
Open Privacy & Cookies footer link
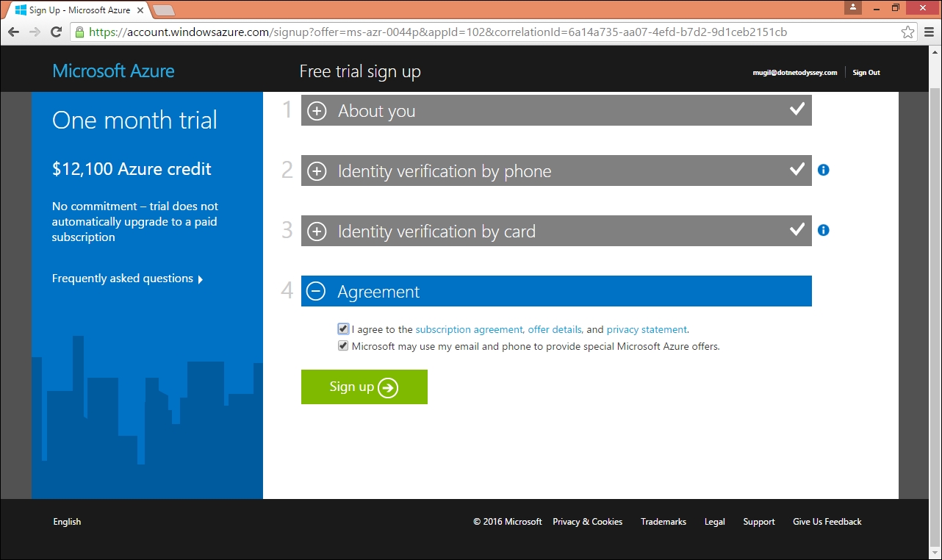588,522
